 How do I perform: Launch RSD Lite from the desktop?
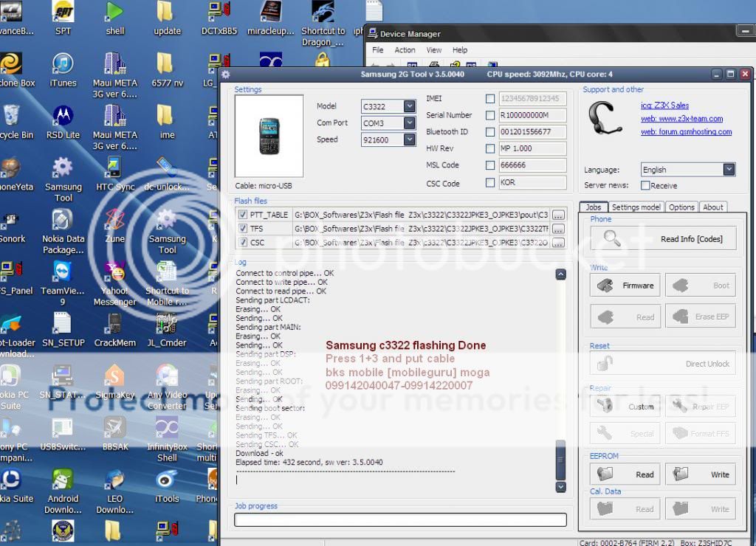coord(63,122)
